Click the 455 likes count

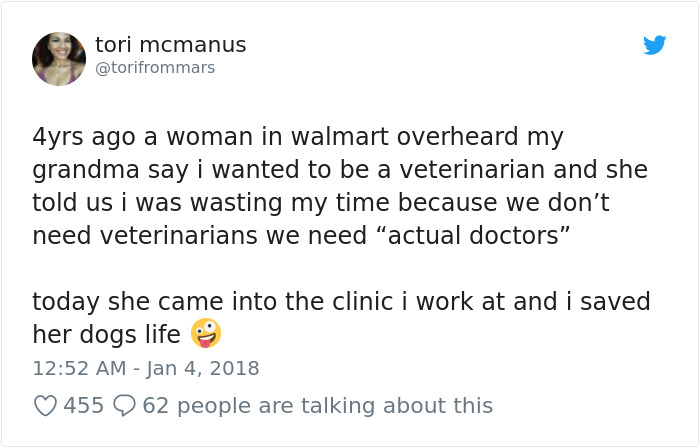click(x=83, y=406)
